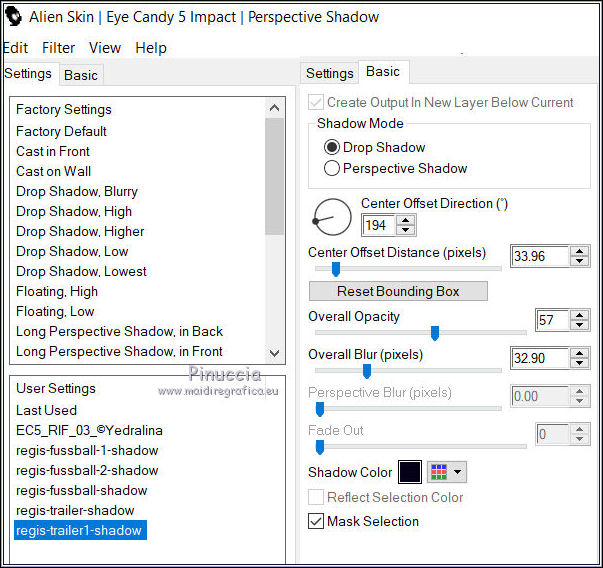The image size is (603, 568).
Task: Increase Center Offset Distance with up arrow
Action: [580, 252]
